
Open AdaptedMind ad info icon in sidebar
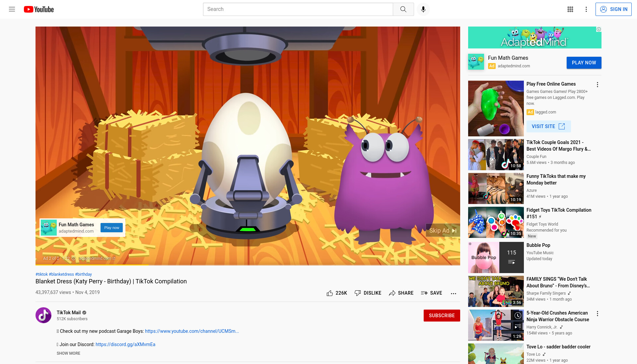(x=599, y=29)
